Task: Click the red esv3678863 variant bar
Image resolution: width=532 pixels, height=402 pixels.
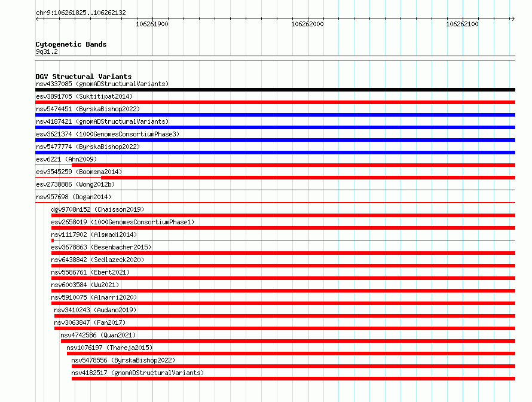Action: [x=283, y=253]
